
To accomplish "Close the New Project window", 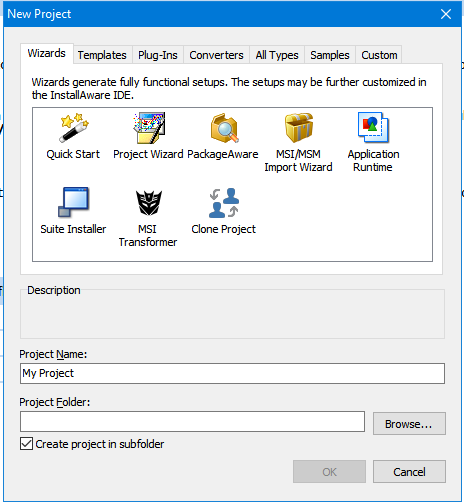I will (x=446, y=14).
